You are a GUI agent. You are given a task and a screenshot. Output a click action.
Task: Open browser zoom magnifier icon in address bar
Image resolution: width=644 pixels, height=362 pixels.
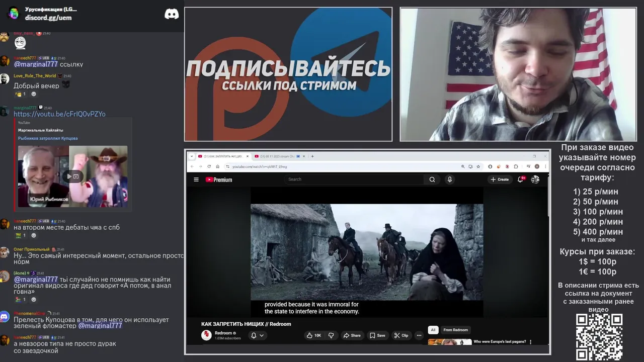point(463,166)
